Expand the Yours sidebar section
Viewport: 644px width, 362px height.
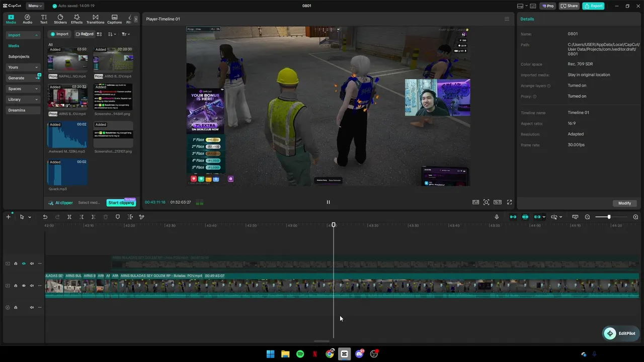(23, 67)
